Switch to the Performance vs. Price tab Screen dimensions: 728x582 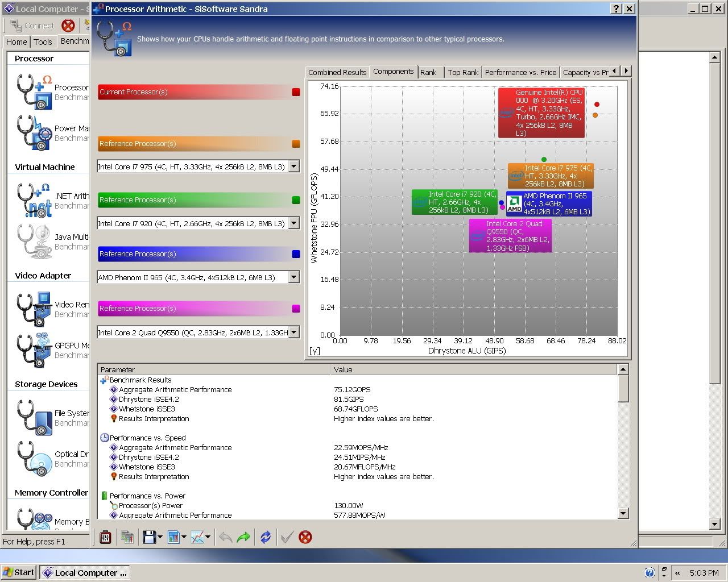click(520, 72)
